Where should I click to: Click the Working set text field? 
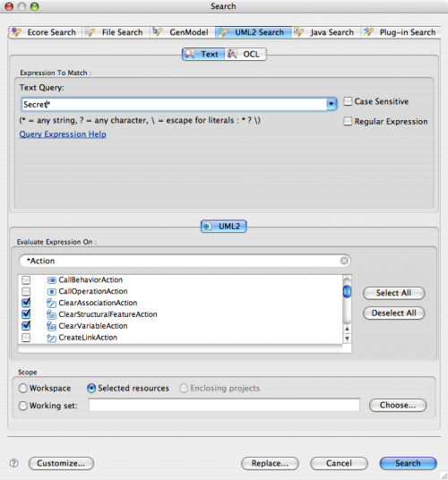(224, 405)
